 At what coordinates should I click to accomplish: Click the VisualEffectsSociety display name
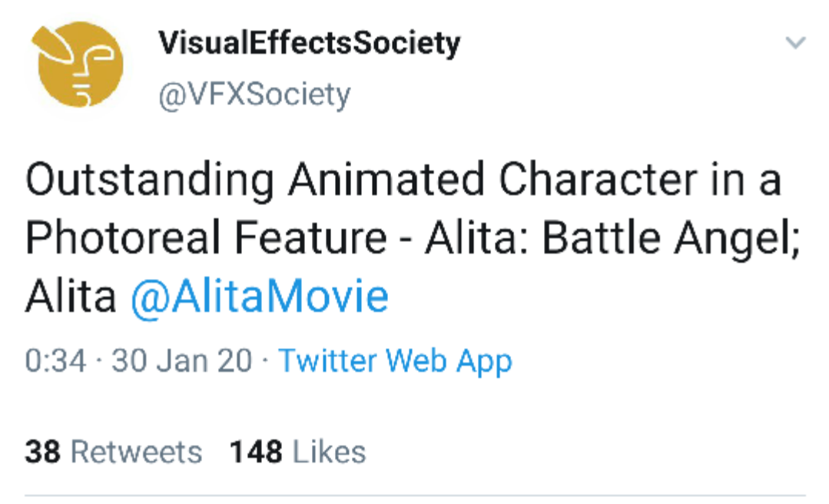309,44
